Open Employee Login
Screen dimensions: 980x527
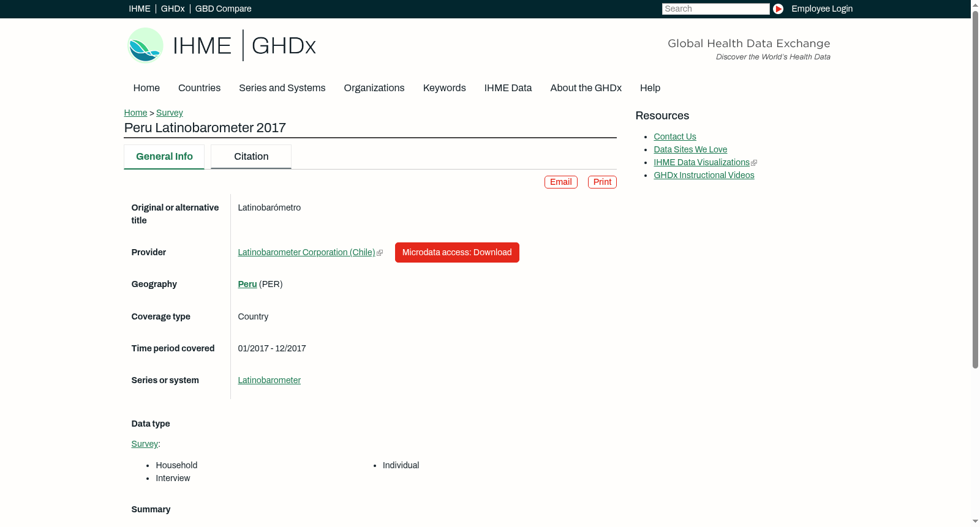[822, 9]
